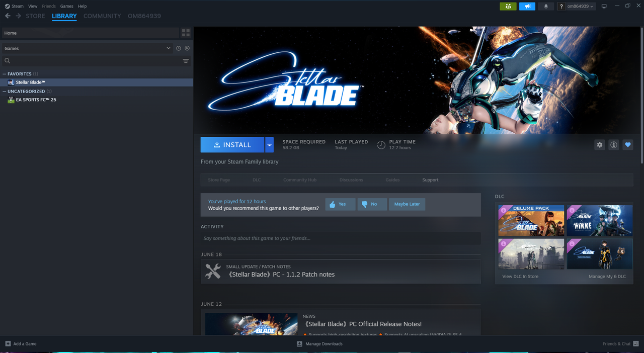Click the question mark help icon
The width and height of the screenshot is (644, 353).
click(560, 6)
